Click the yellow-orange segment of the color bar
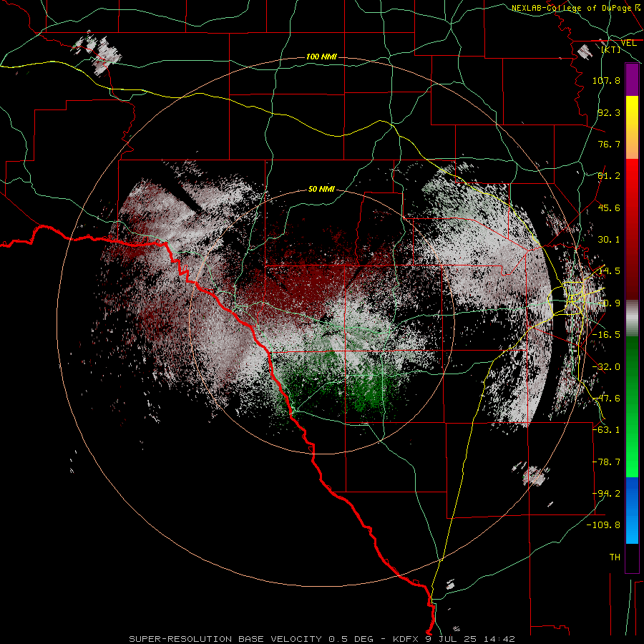Image resolution: width=644 pixels, height=644 pixels. point(632,127)
